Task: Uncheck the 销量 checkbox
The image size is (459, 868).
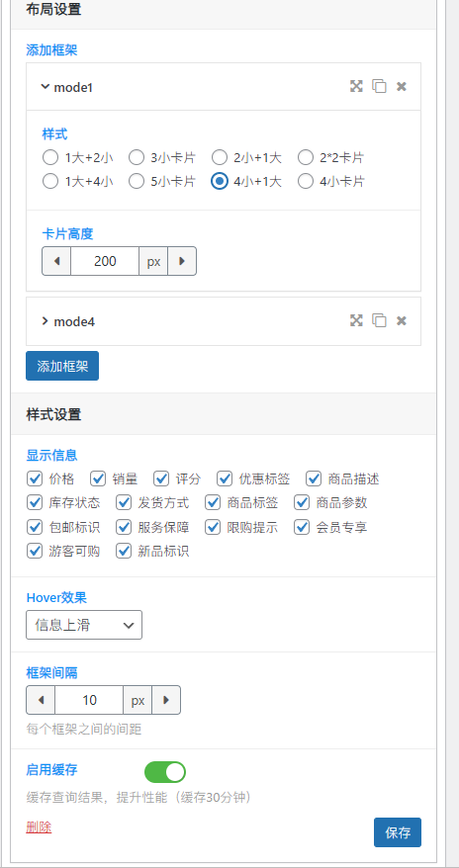Action: tap(98, 478)
